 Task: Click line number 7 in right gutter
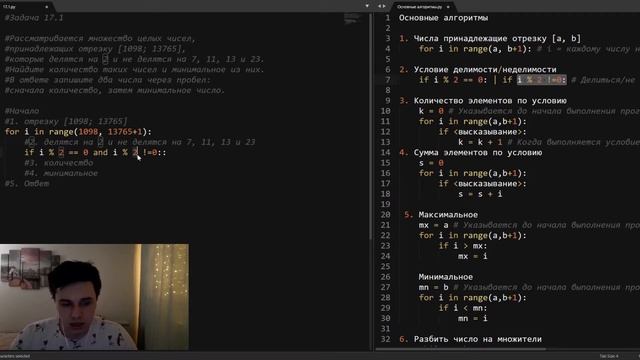pyautogui.click(x=388, y=80)
